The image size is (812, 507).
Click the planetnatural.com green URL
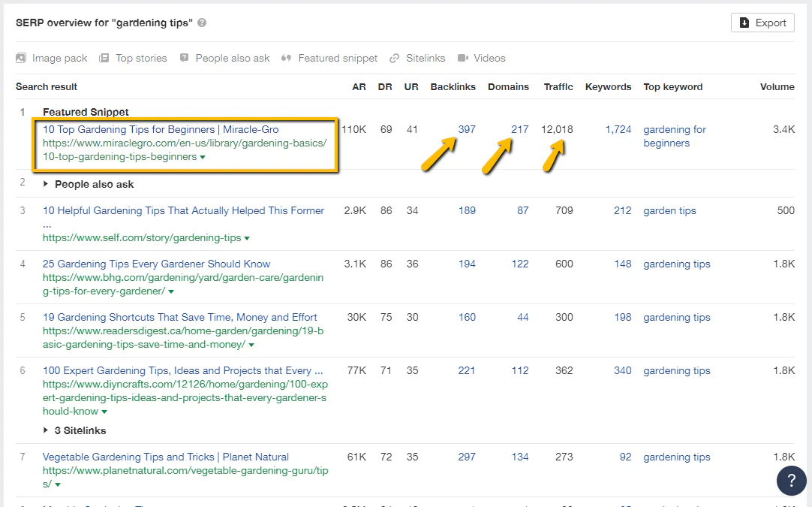click(x=185, y=477)
